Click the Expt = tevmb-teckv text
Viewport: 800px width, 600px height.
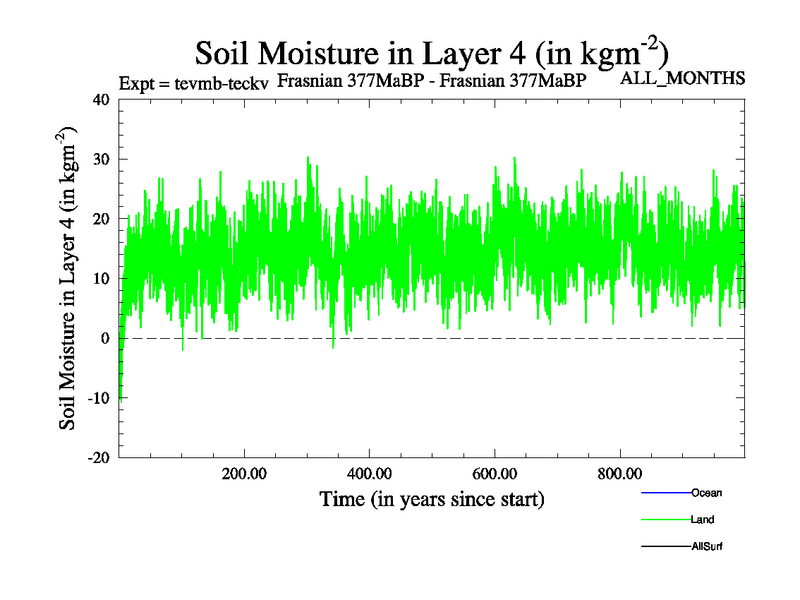coord(193,82)
